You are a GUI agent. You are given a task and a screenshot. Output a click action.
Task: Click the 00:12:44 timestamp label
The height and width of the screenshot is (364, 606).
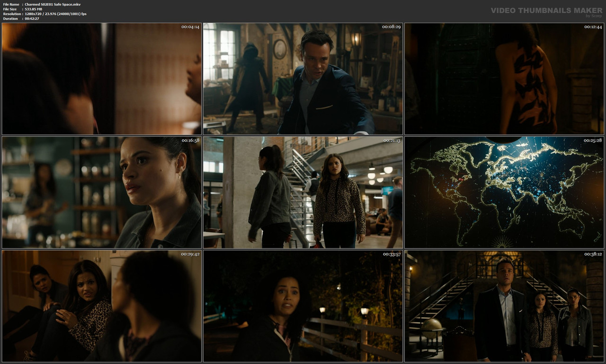coord(593,27)
